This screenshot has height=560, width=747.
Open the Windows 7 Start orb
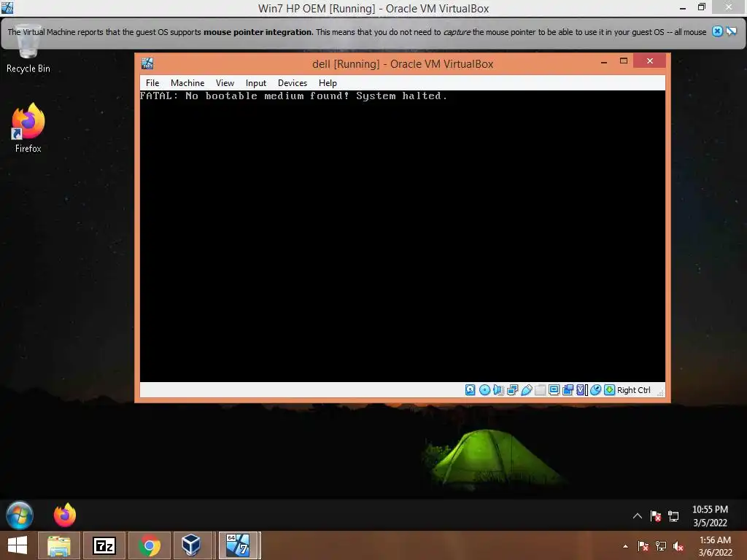click(20, 516)
